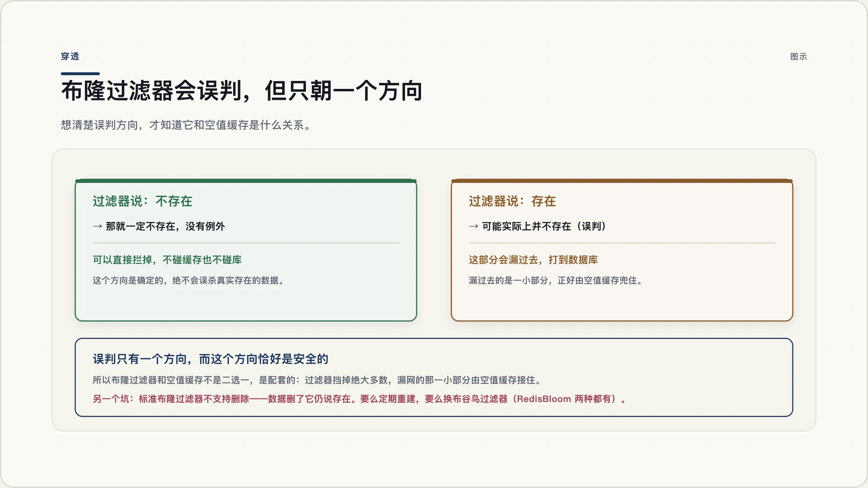Screen dimensions: 868x488
Task: Click the heading 误判只有一个方向，而这个方向恰好是安全的
Action: 210,359
